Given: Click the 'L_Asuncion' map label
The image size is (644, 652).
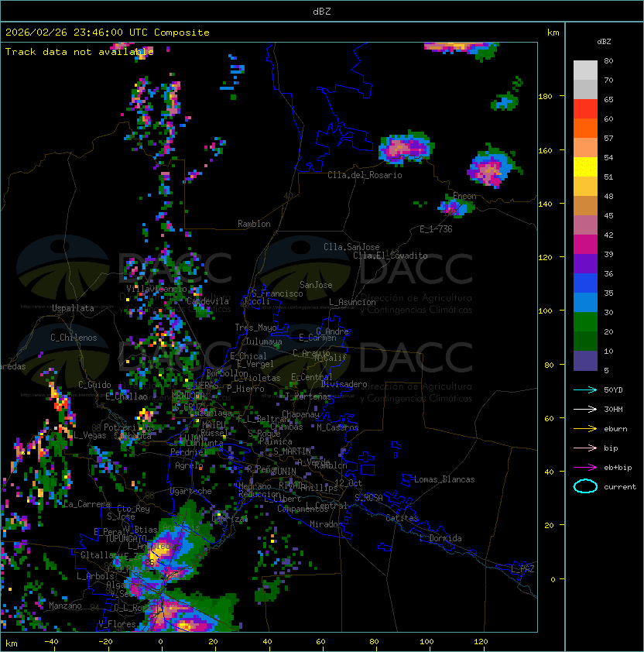Looking at the screenshot, I should pyautogui.click(x=352, y=302).
